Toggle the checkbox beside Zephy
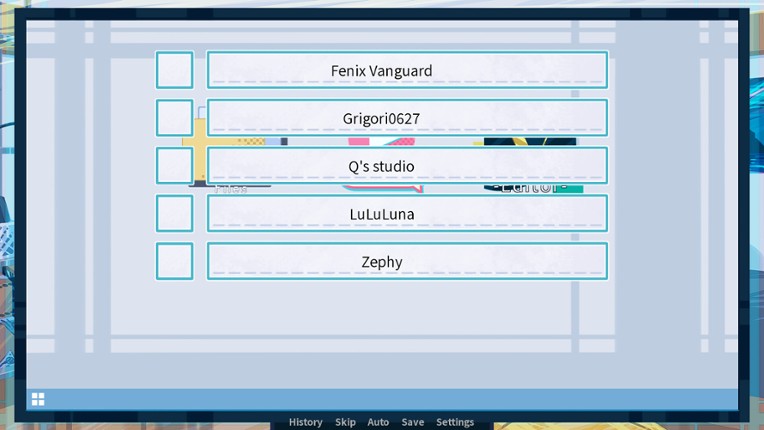The image size is (764, 430). [x=174, y=261]
